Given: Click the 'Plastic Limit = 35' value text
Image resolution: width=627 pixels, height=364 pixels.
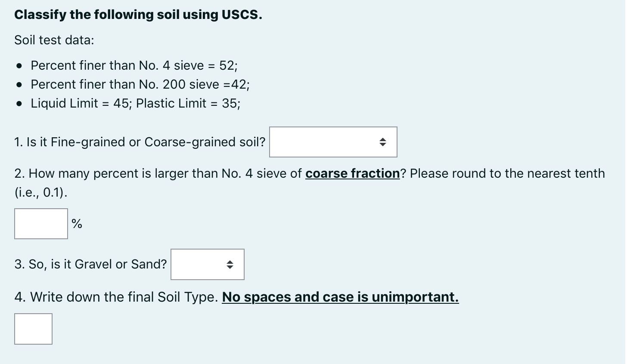Looking at the screenshot, I should point(188,103).
